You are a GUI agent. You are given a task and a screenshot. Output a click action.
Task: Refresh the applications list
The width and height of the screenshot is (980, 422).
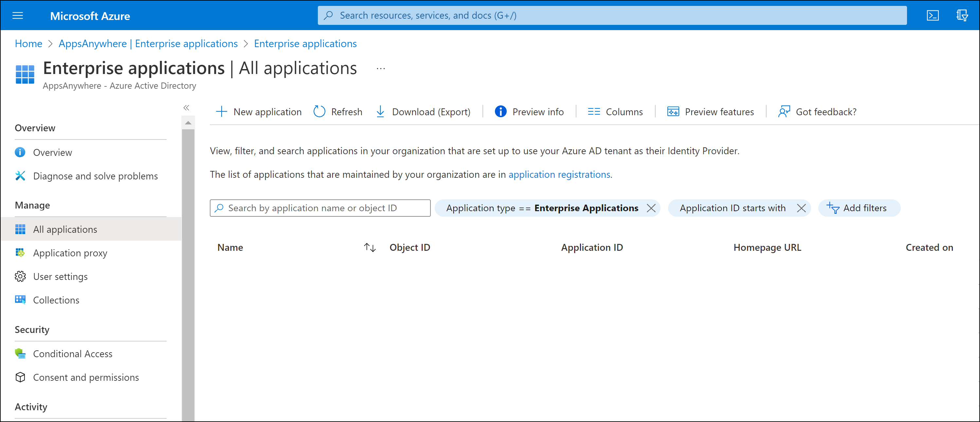pyautogui.click(x=337, y=112)
